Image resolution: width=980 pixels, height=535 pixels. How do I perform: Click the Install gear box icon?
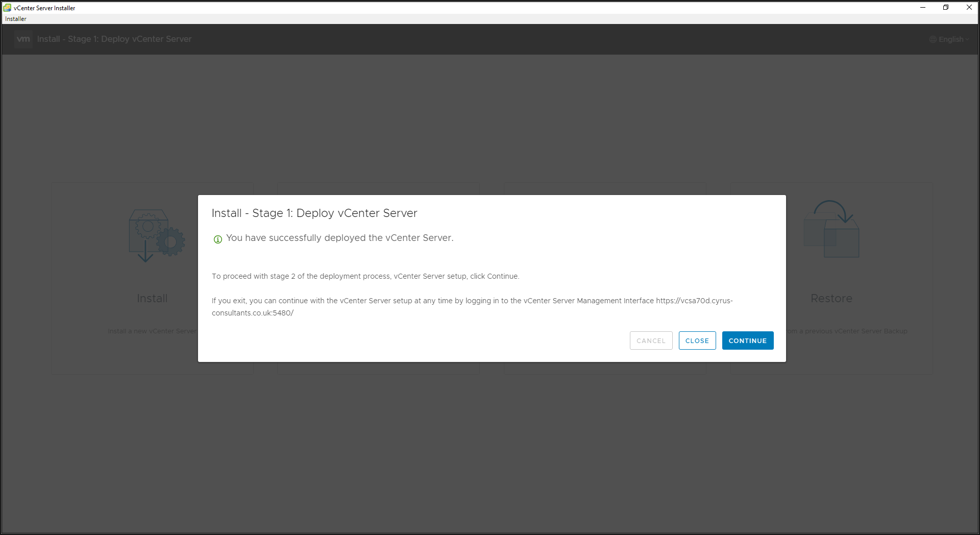(157, 235)
